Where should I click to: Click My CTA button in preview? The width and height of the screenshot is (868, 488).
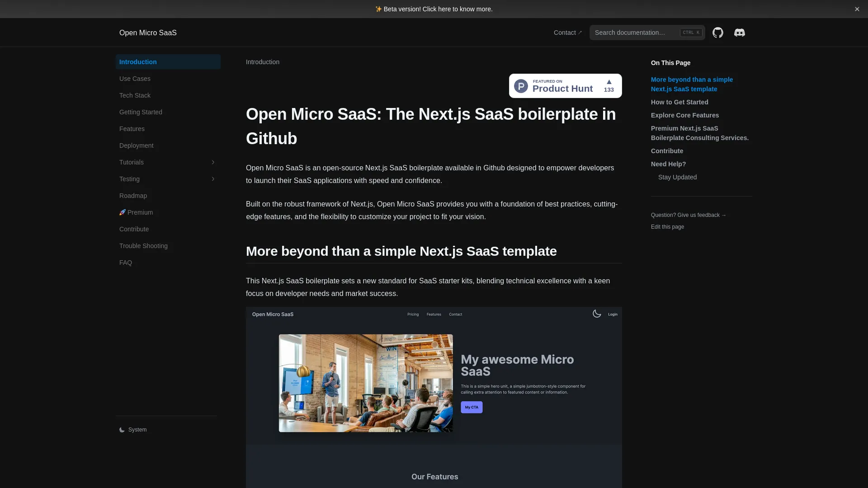pyautogui.click(x=472, y=407)
